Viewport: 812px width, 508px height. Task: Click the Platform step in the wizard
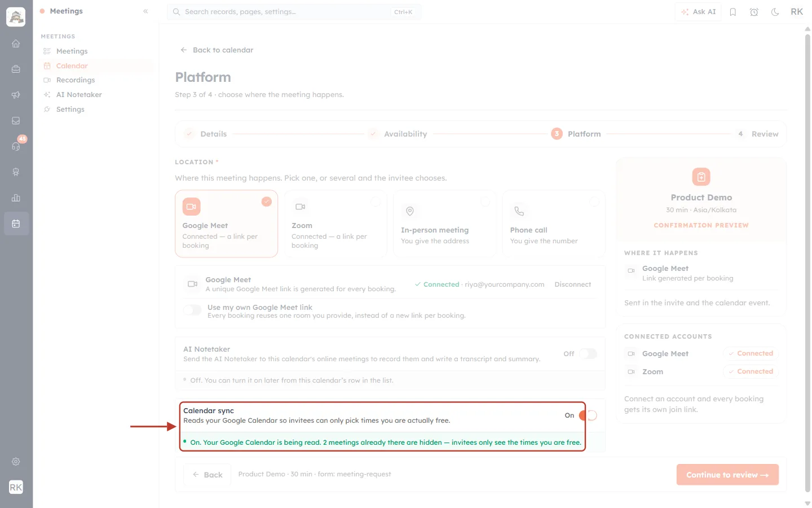576,134
